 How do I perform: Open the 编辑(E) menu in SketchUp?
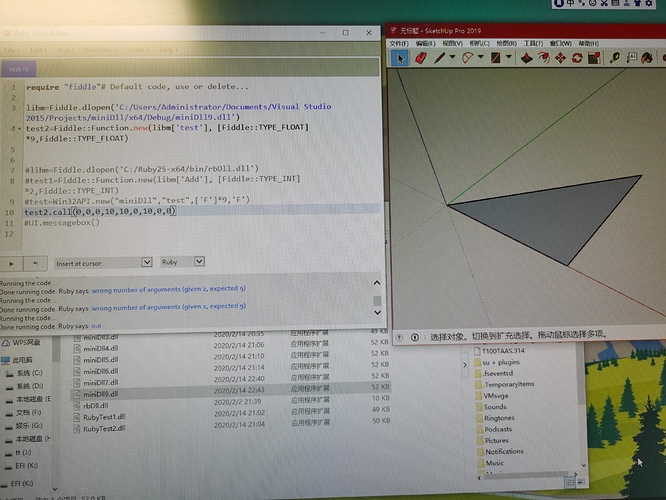(425, 43)
